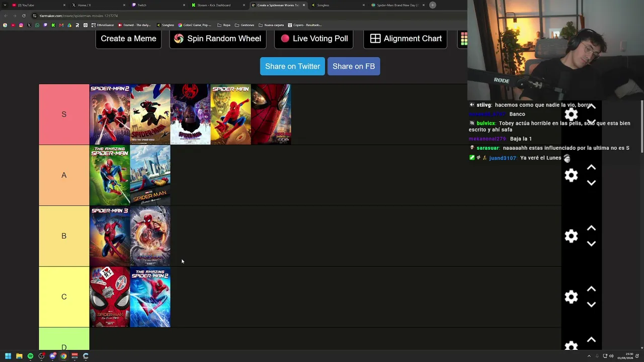Select the C tier label cell
Viewport: 644px width, 362px height.
(x=64, y=297)
